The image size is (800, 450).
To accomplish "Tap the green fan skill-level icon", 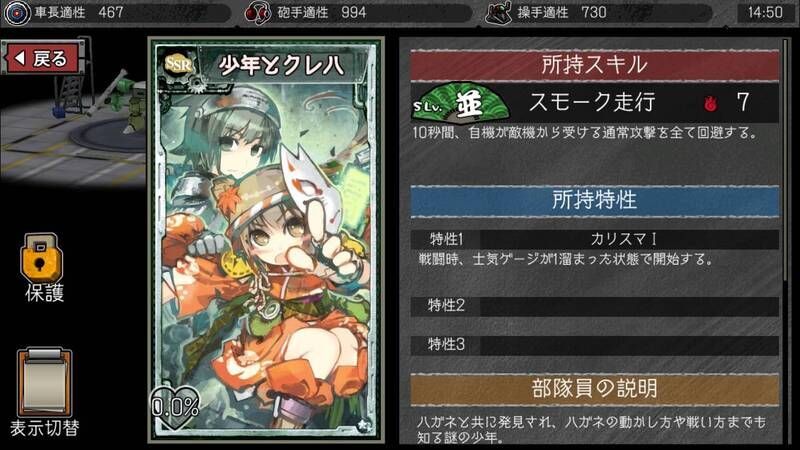I will (x=460, y=103).
